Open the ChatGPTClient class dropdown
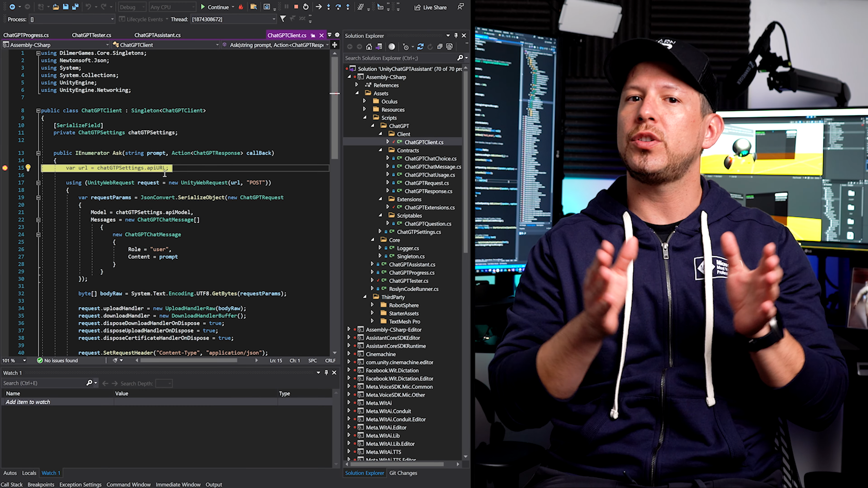Screen dimensions: 868x488 [x=217, y=45]
